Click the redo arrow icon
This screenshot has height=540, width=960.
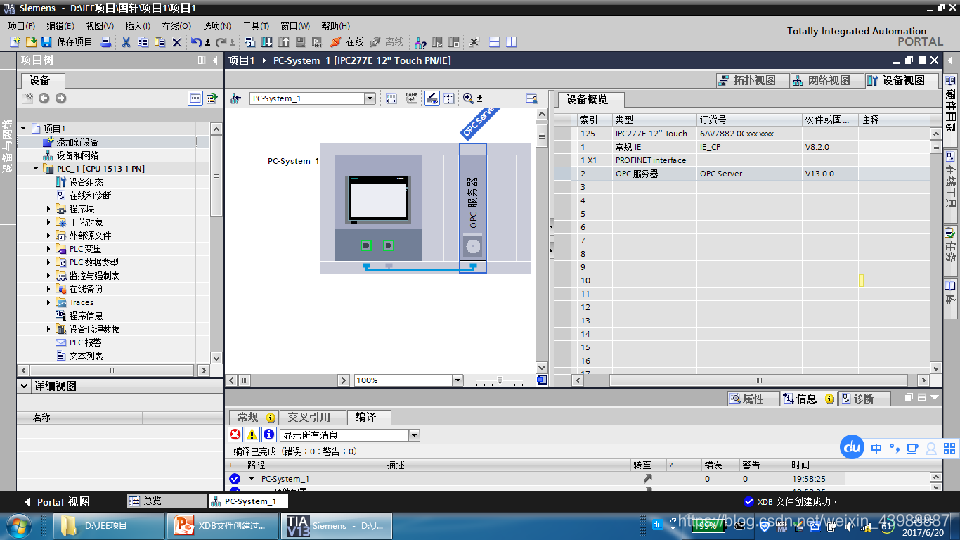tap(221, 42)
